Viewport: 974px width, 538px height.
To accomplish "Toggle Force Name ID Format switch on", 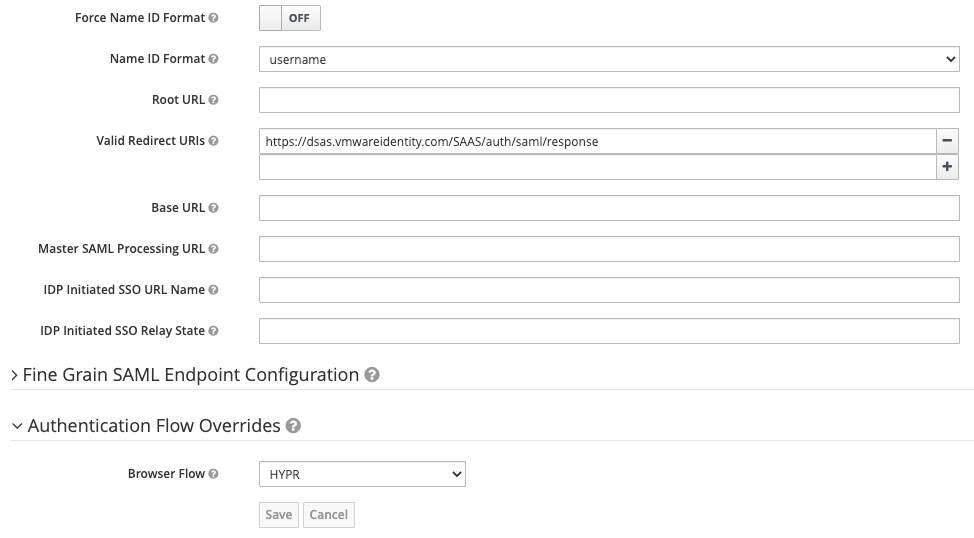I will [x=290, y=18].
